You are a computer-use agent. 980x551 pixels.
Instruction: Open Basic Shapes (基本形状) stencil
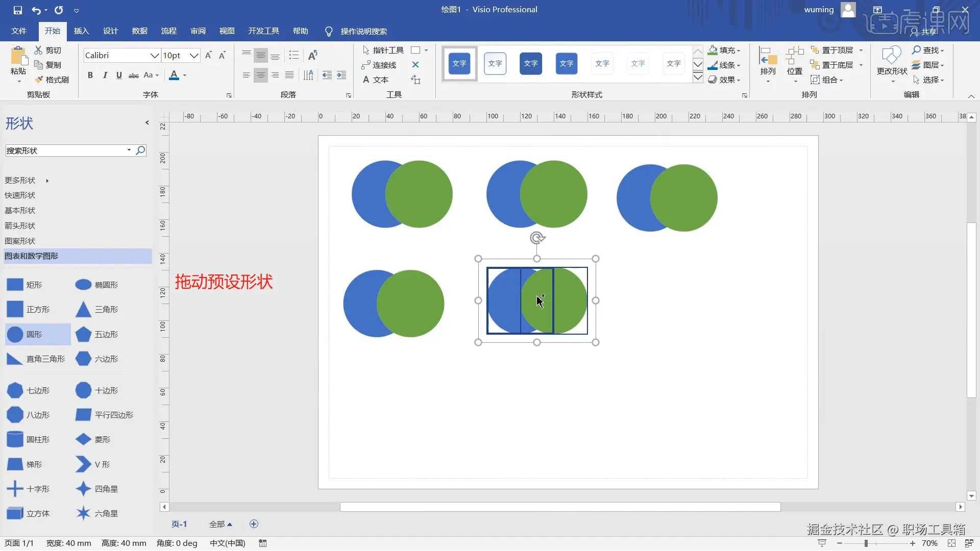20,210
